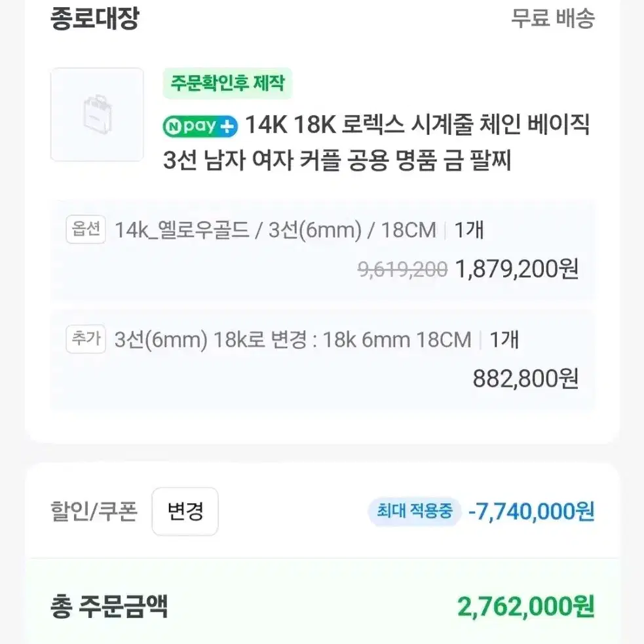Viewport: 644px width, 644px height.
Task: Click the 할인/쿠폰 label
Action: [94, 512]
